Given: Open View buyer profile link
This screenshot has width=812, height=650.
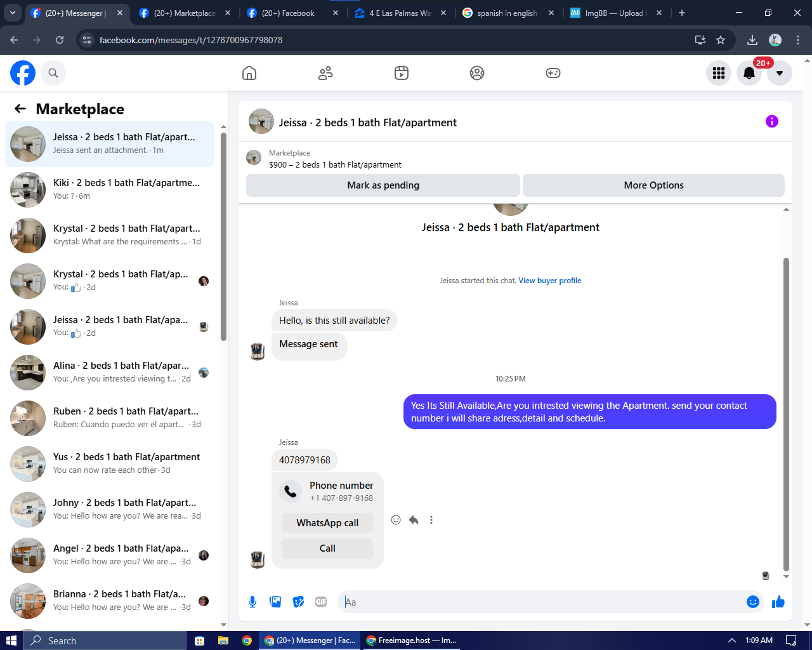Looking at the screenshot, I should (550, 281).
